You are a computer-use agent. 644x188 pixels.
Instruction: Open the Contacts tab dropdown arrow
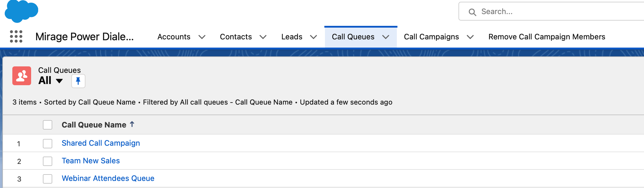[263, 37]
